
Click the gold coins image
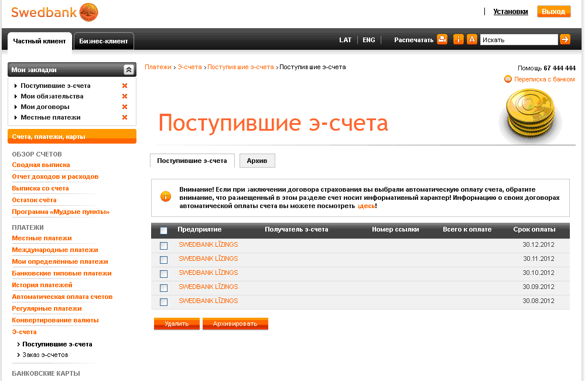click(x=530, y=114)
